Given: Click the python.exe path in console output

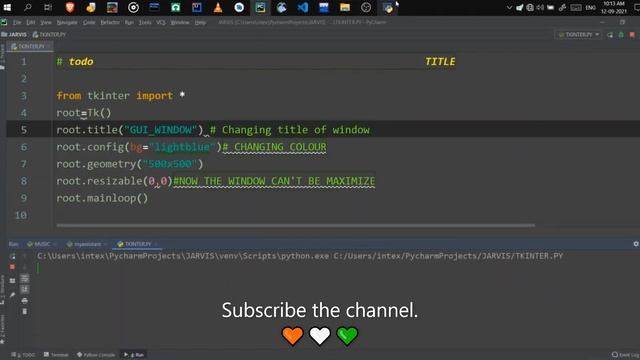Looking at the screenshot, I should pyautogui.click(x=183, y=256).
